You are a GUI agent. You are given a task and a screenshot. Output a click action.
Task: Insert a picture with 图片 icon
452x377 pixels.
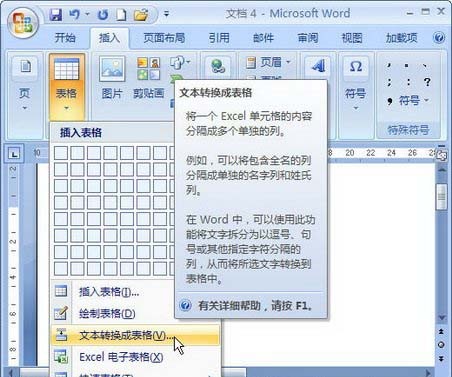point(112,78)
